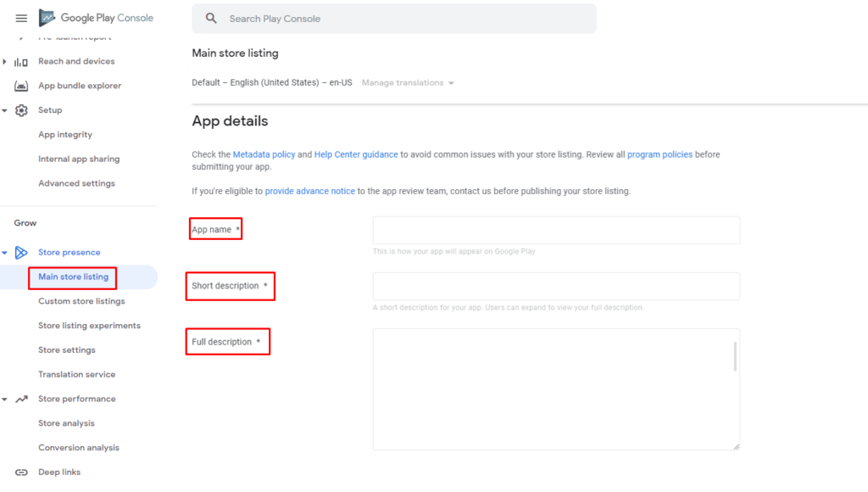Open Store listing experiments
The width and height of the screenshot is (868, 492).
pyautogui.click(x=89, y=325)
